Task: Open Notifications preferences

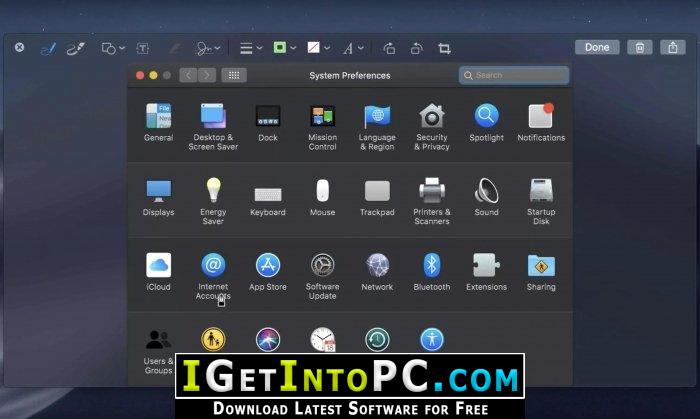Action: click(x=541, y=122)
